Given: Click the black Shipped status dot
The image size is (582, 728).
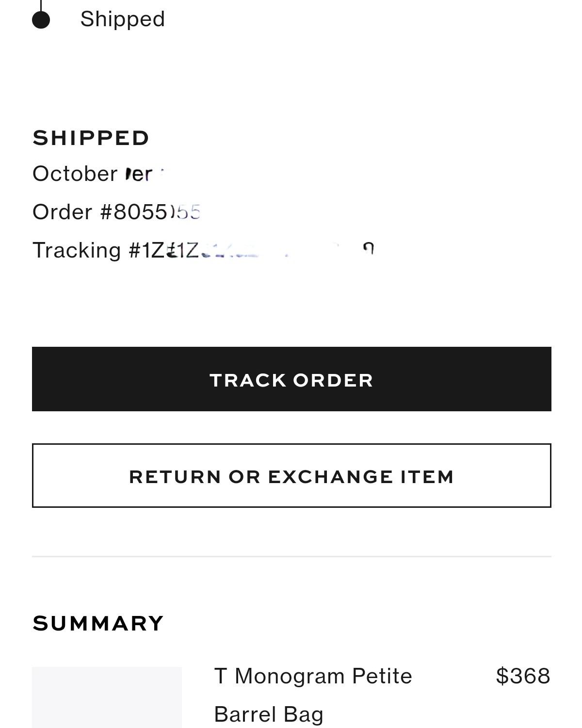Looking at the screenshot, I should tap(41, 20).
